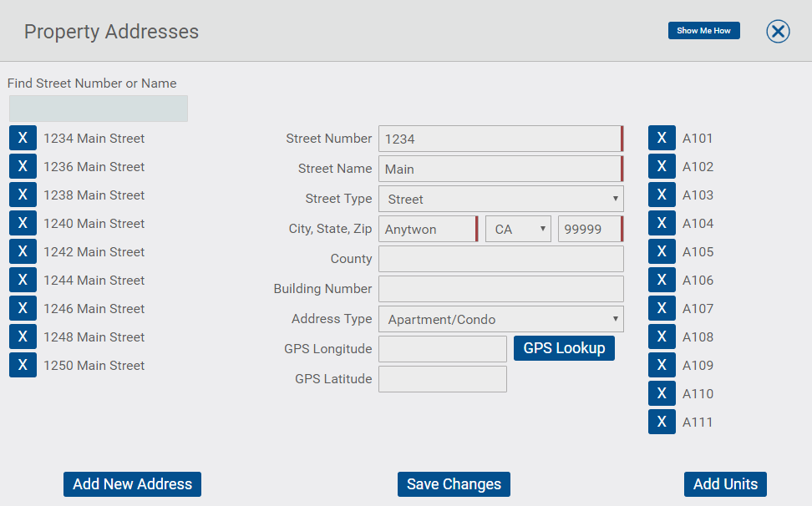The width and height of the screenshot is (812, 506).
Task: Click the Add Units button
Action: 725,484
